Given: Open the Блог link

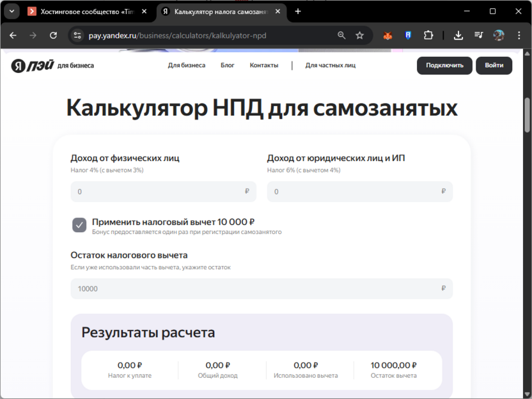Looking at the screenshot, I should point(228,65).
